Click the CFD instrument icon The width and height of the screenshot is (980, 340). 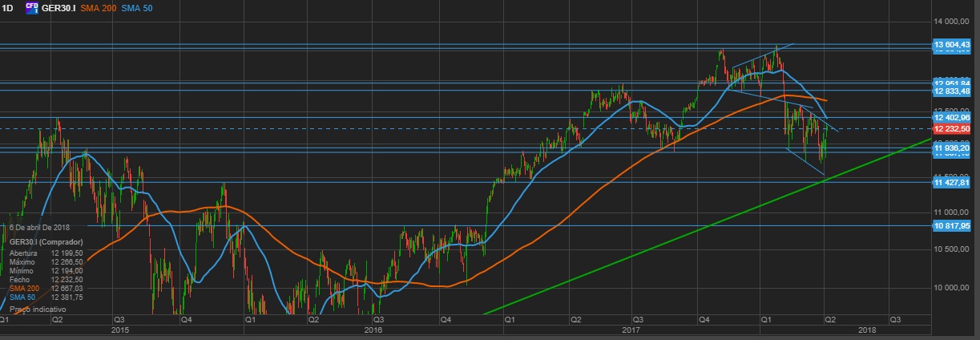(x=32, y=6)
